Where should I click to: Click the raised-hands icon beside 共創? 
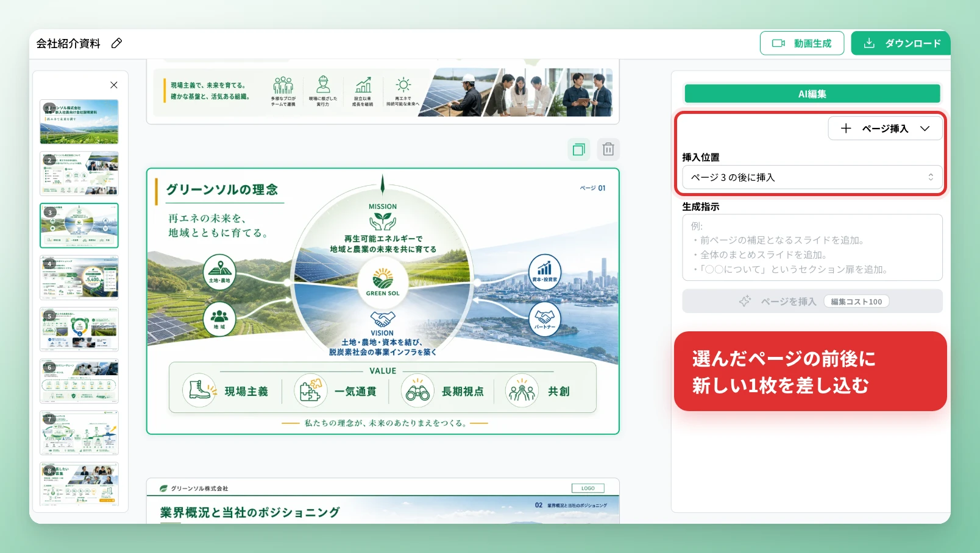522,390
